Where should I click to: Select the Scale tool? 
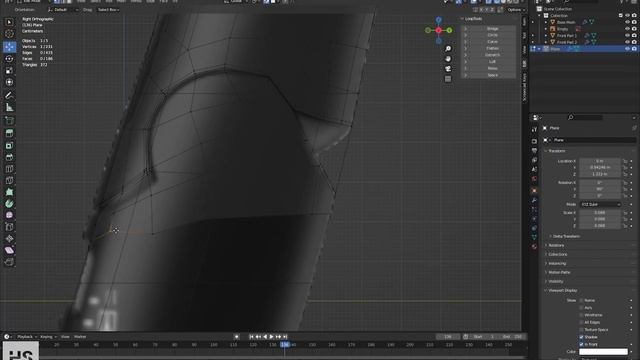click(x=9, y=71)
